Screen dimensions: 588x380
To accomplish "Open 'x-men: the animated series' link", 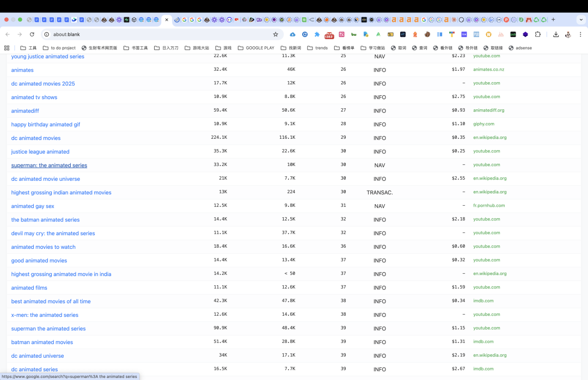I will click(45, 315).
